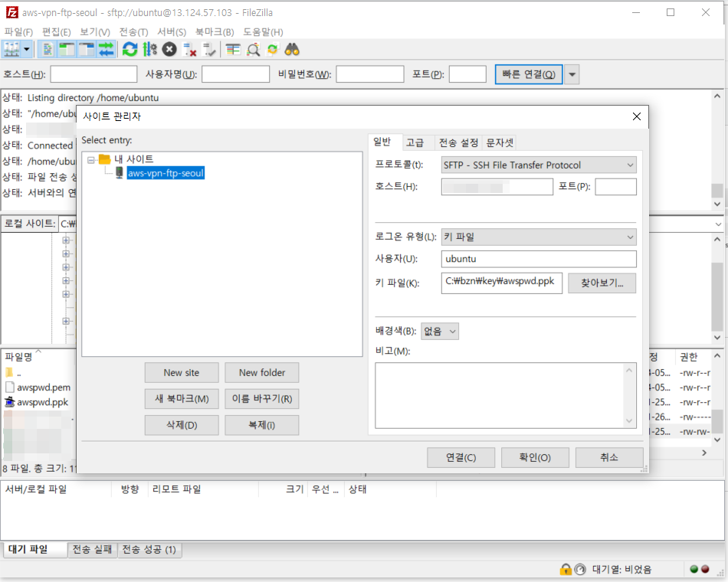Switch to the 전송 실패 tab
728x582 pixels.
(x=92, y=550)
